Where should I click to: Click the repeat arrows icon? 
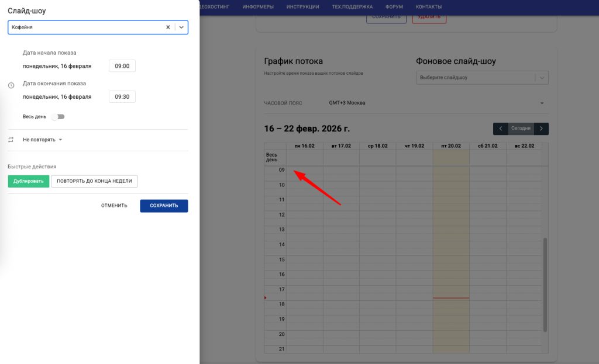(11, 140)
